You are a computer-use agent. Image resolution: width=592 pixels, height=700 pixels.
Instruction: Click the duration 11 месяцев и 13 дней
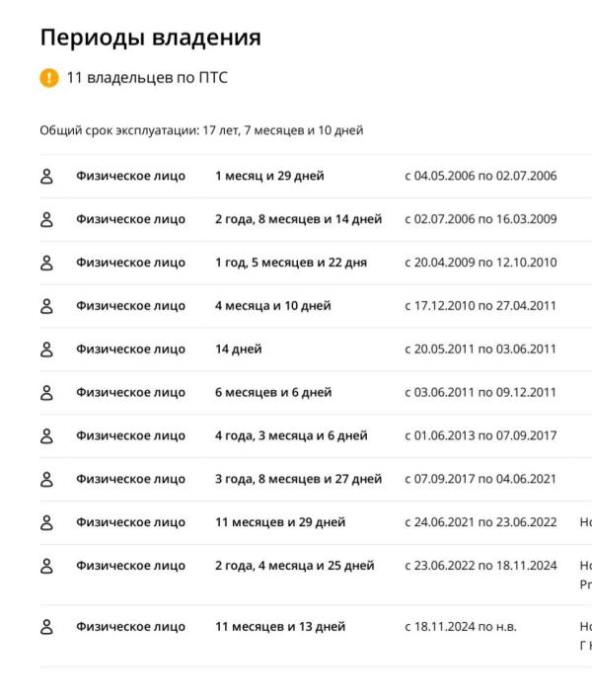point(280,627)
